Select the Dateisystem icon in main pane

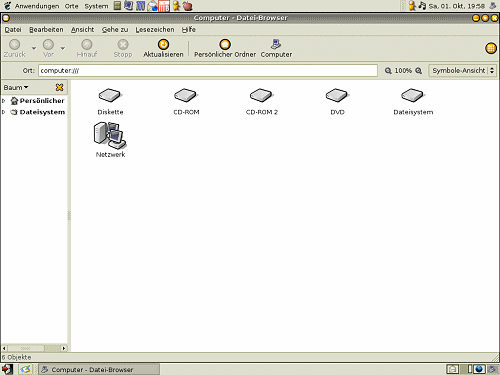pyautogui.click(x=413, y=96)
